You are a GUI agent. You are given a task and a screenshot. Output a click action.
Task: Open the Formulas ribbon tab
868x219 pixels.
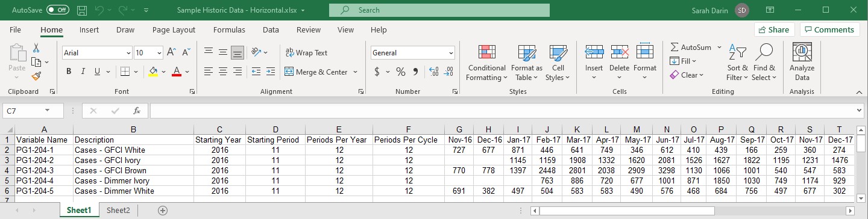click(x=229, y=29)
